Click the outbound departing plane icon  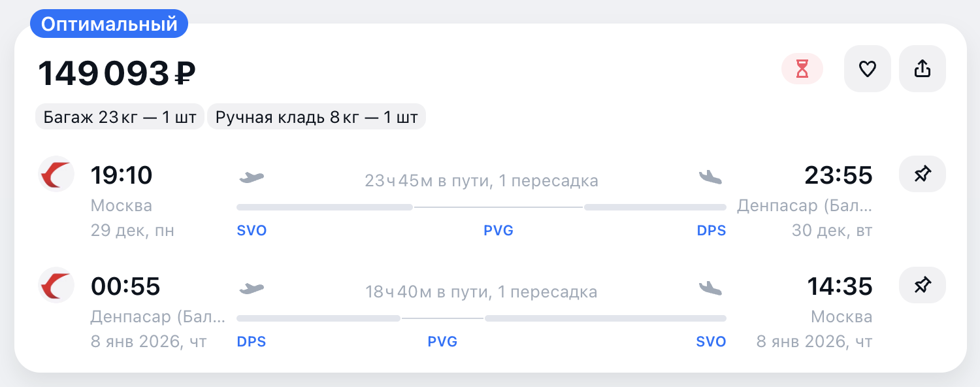252,177
